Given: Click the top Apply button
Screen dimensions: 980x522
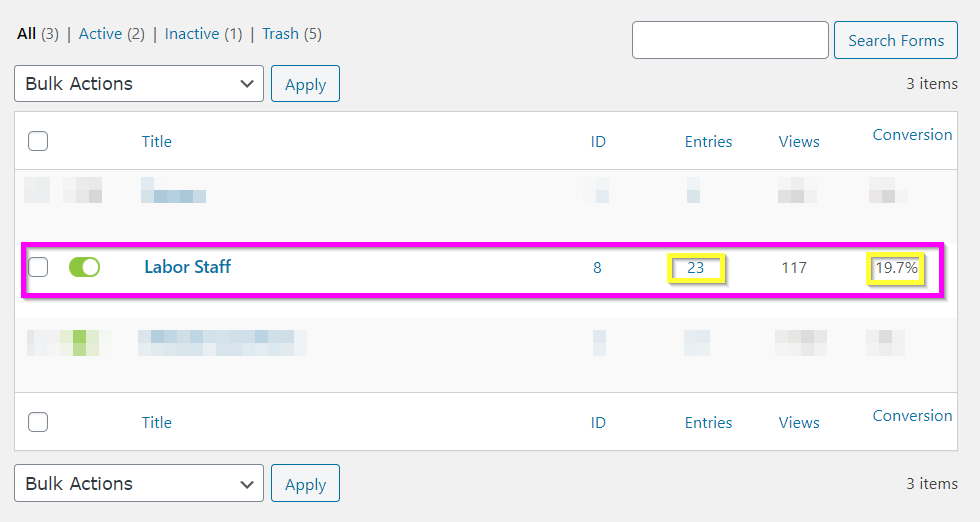Looking at the screenshot, I should [305, 84].
